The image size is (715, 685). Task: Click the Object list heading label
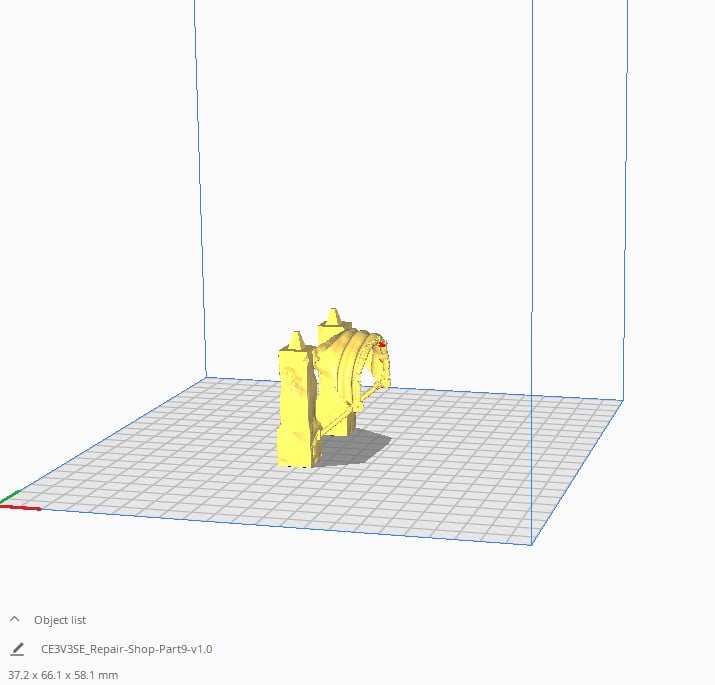(60, 620)
